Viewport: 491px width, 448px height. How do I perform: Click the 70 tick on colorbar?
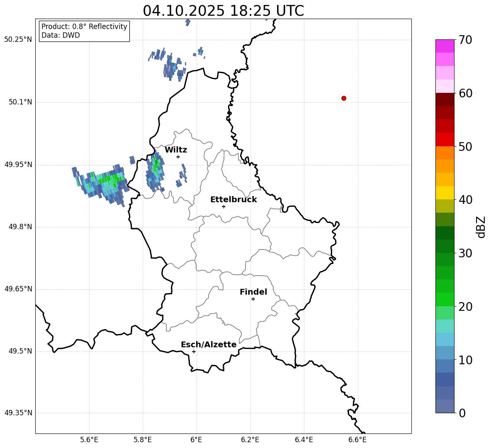(x=465, y=40)
